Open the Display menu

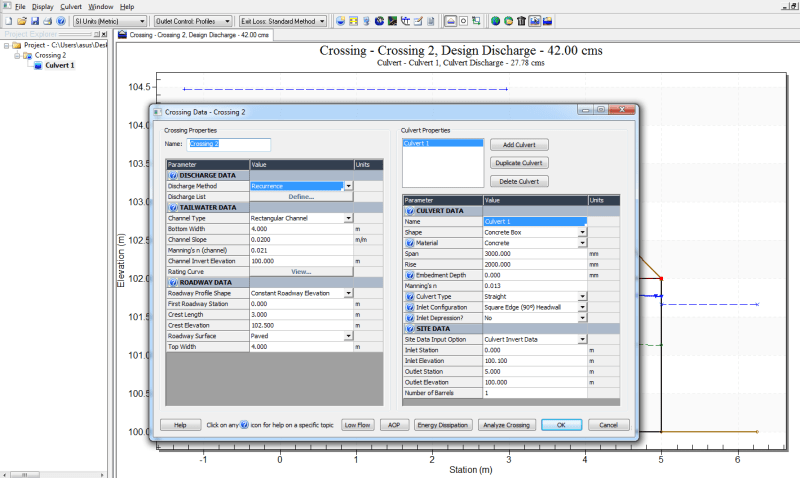pyautogui.click(x=42, y=7)
